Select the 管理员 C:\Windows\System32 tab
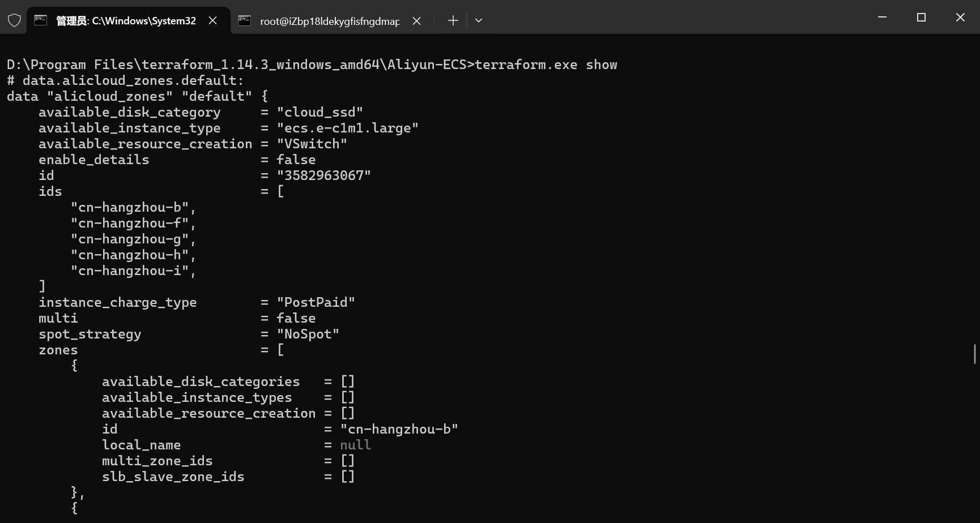 click(x=126, y=21)
